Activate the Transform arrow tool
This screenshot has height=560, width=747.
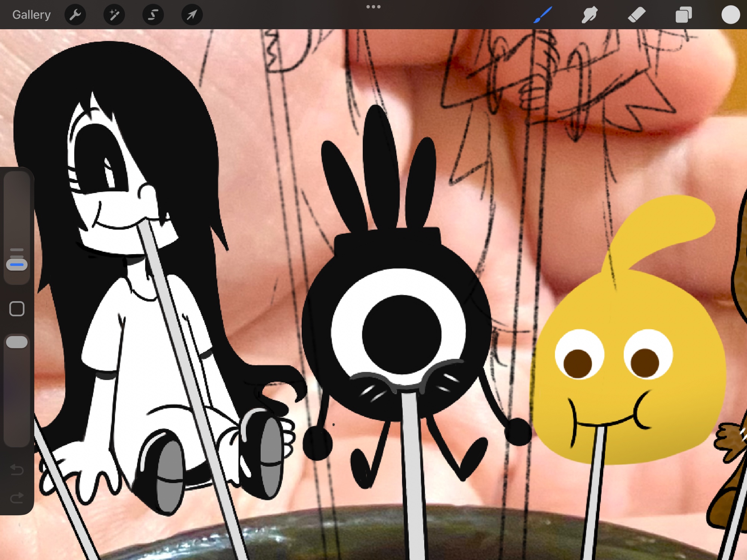(x=192, y=15)
